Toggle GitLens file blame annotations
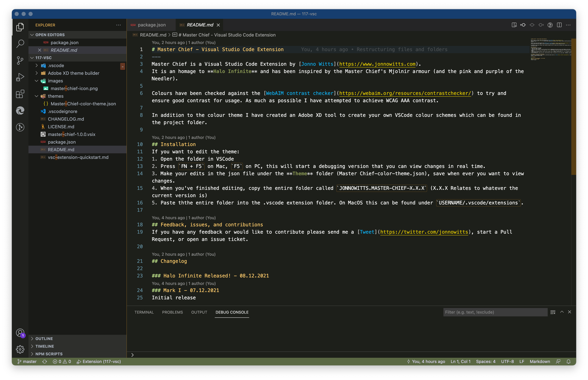The image size is (588, 380). pos(550,25)
